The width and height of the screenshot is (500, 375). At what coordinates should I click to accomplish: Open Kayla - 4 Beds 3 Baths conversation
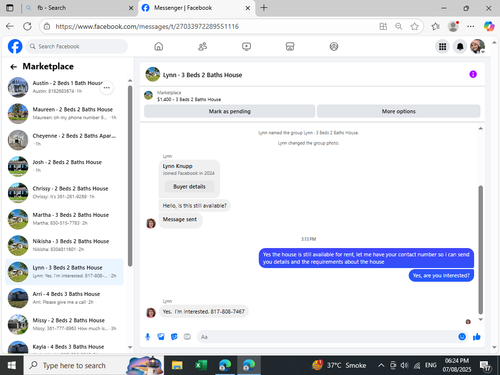pyautogui.click(x=64, y=347)
